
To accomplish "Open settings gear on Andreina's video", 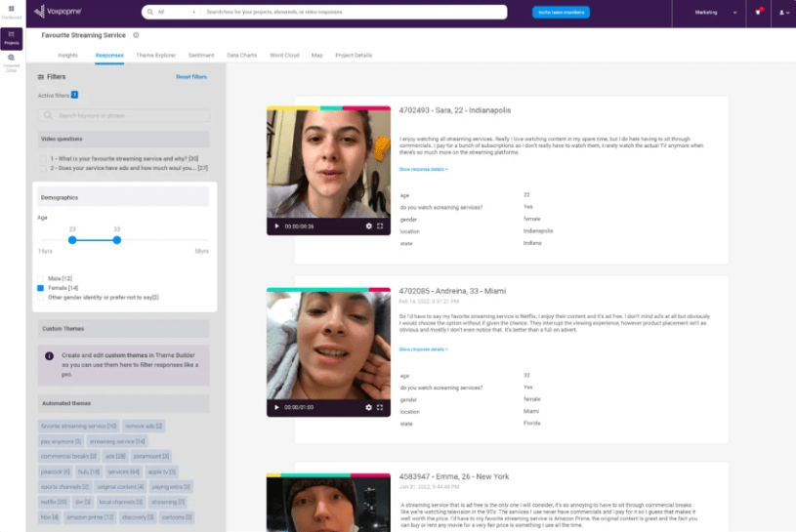I will [369, 407].
